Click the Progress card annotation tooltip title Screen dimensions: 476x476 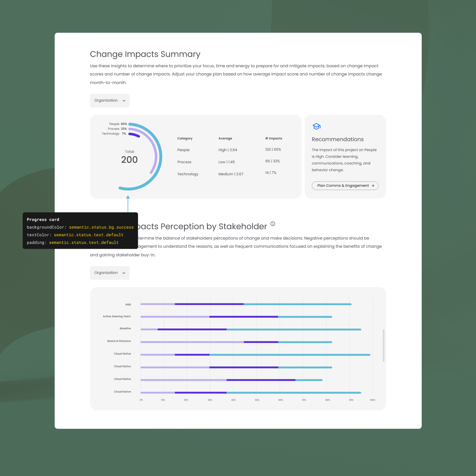pyautogui.click(x=43, y=220)
